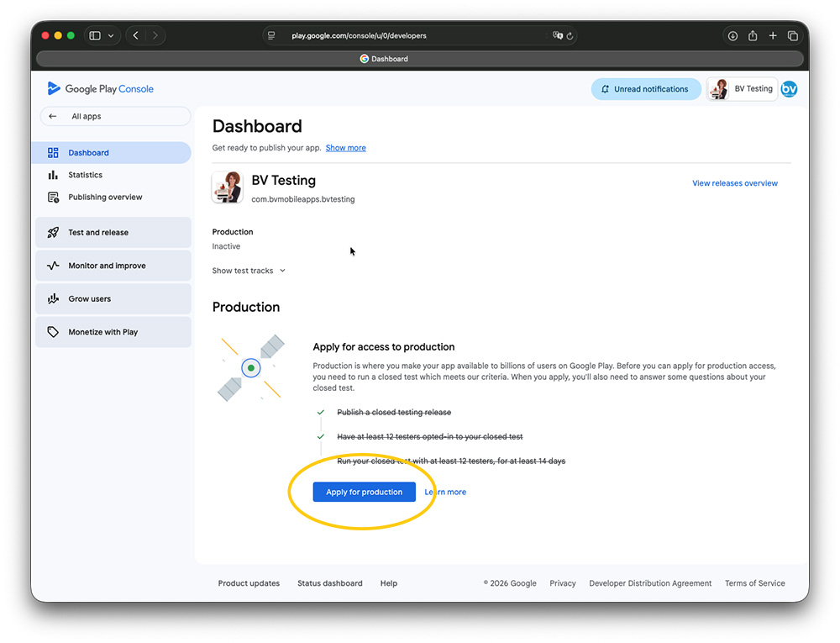Show Safari tab overview icon
The image size is (840, 643).
pos(793,35)
